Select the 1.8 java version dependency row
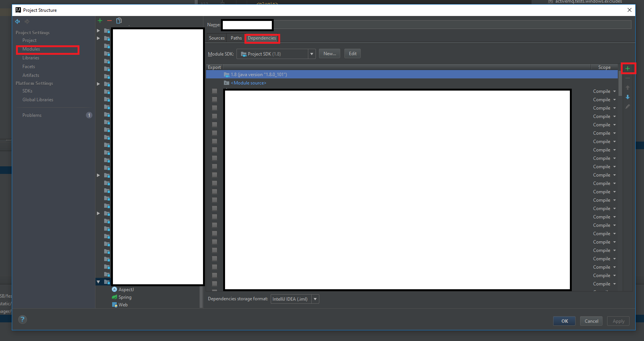Viewport: 644px width, 341px height. coord(412,75)
